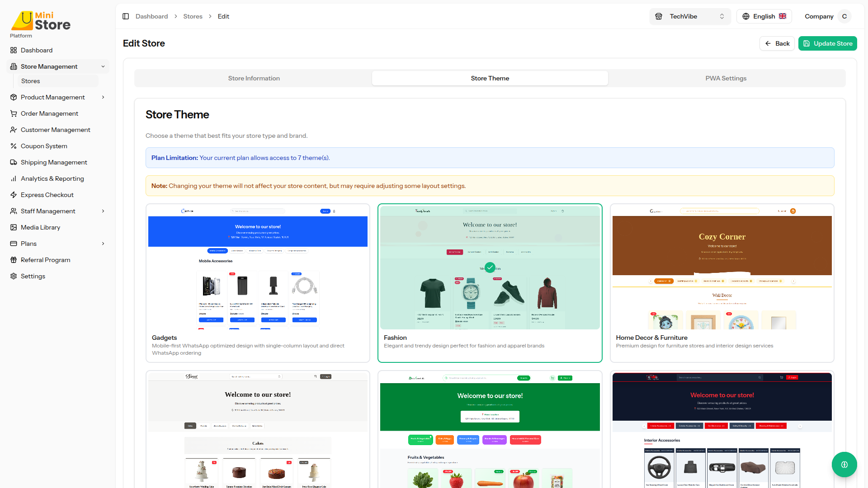Click the Settings gear icon
Image resolution: width=868 pixels, height=488 pixels.
(14, 276)
